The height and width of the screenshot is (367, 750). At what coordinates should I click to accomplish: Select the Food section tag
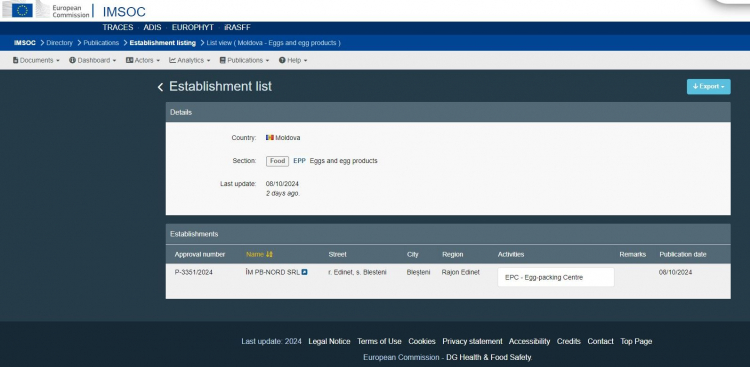coord(277,161)
